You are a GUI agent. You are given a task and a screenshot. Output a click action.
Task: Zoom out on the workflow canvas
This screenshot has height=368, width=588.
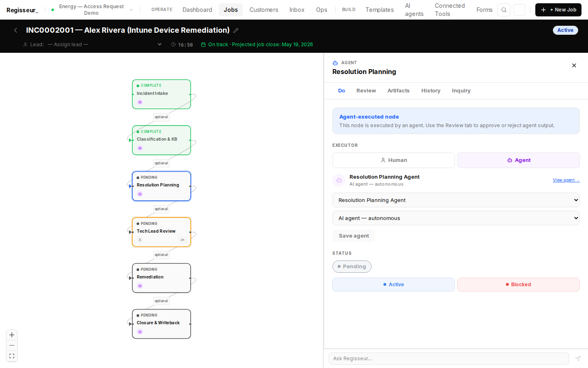click(x=12, y=346)
